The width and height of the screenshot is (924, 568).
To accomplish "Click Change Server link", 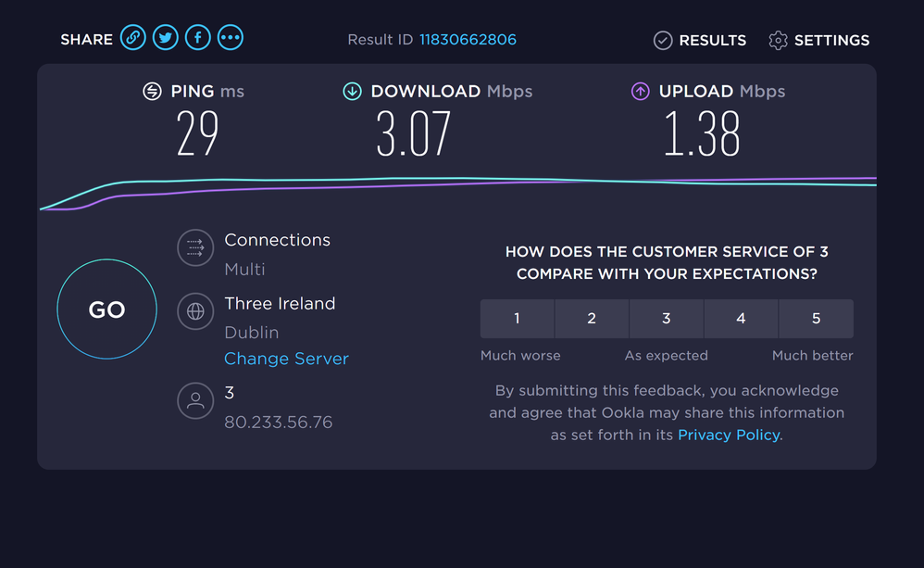I will point(286,359).
